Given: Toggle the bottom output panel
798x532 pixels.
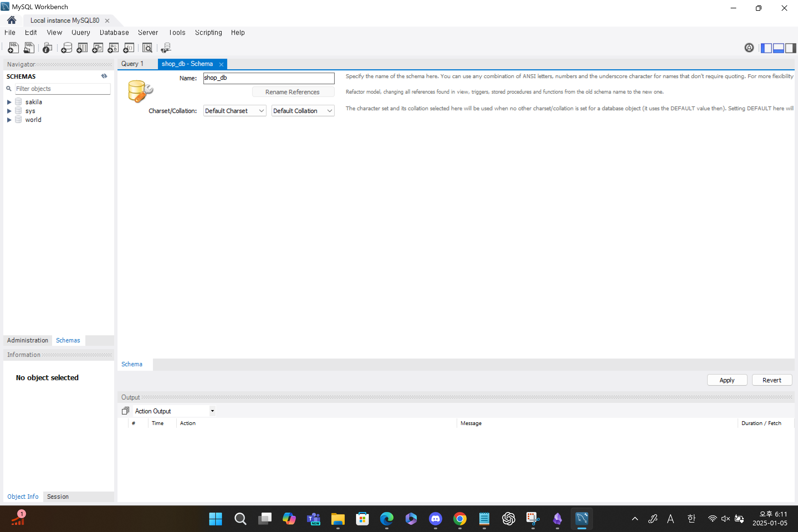Looking at the screenshot, I should click(x=778, y=48).
